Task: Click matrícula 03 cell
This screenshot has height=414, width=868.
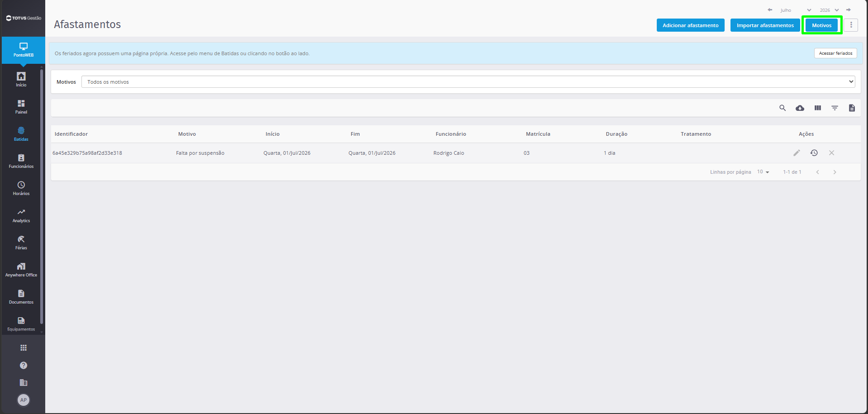Action: pyautogui.click(x=526, y=153)
